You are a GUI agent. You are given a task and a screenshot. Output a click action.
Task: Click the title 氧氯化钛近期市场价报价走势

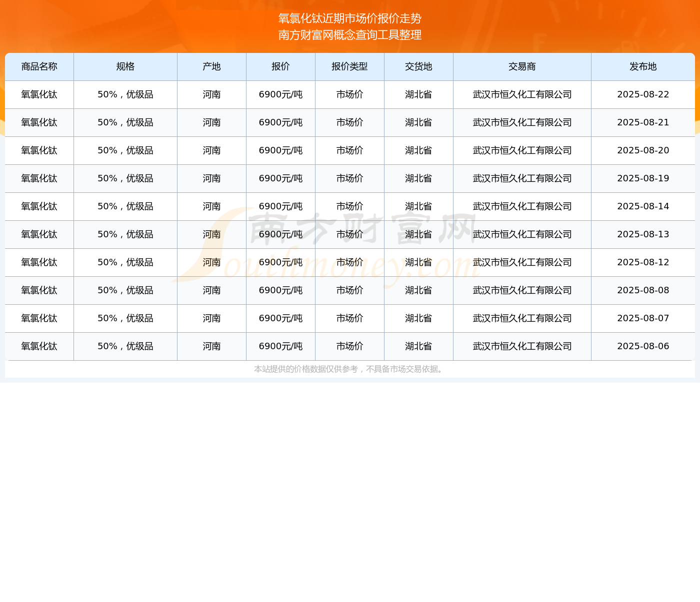[350, 18]
